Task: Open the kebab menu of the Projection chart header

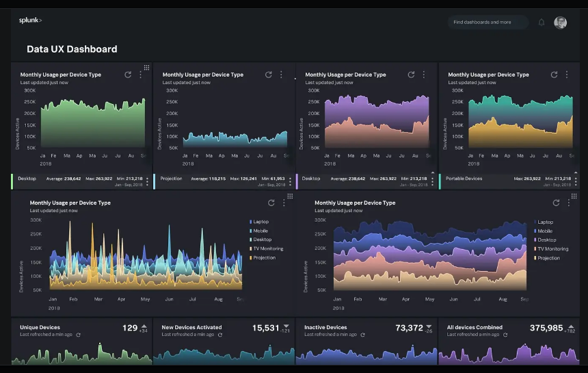Action: click(x=281, y=75)
